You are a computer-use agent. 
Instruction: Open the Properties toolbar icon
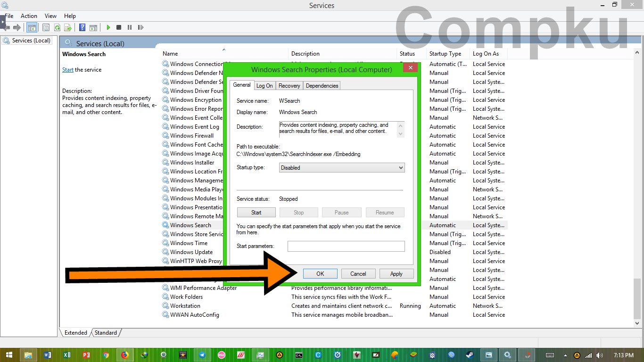(x=46, y=28)
